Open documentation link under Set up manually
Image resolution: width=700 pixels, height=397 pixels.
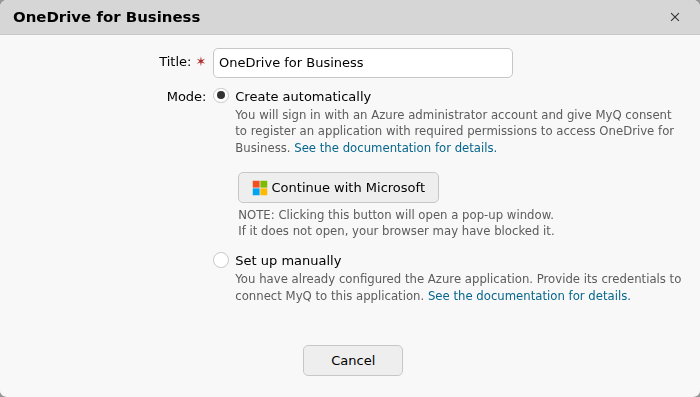coord(529,296)
